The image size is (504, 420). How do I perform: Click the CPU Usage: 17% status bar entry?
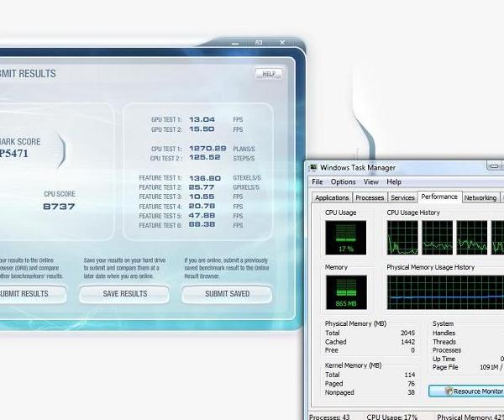pyautogui.click(x=391, y=417)
